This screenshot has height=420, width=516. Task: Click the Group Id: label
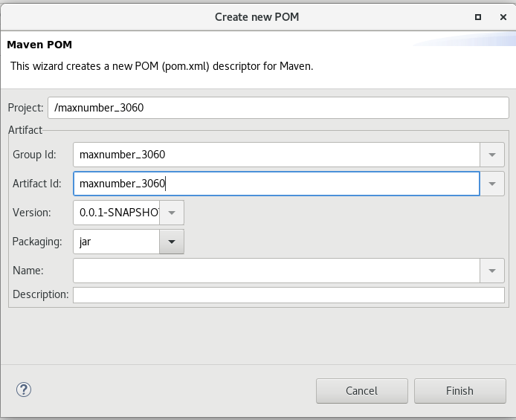34,155
